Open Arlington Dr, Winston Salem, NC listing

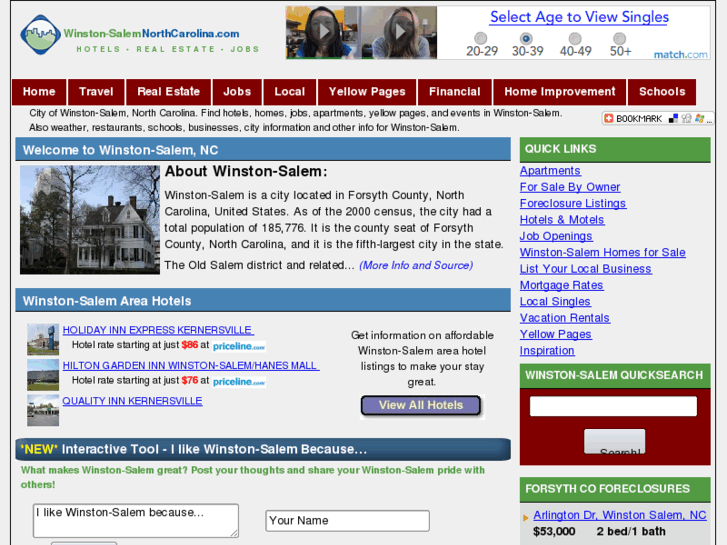pos(619,515)
